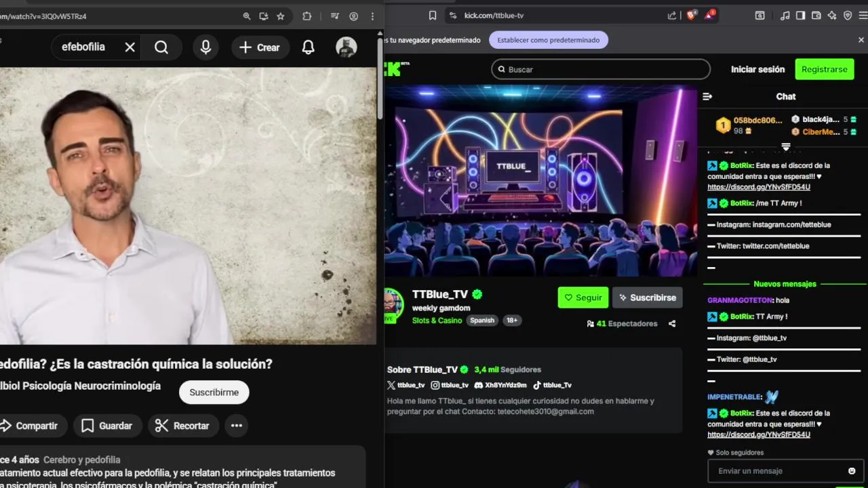Click top gifter 058bdc806 in leaderboard
The height and width of the screenshot is (488, 868).
click(749, 125)
